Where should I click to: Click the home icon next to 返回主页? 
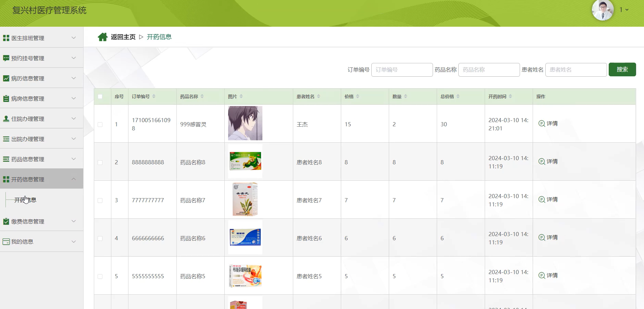(x=102, y=37)
